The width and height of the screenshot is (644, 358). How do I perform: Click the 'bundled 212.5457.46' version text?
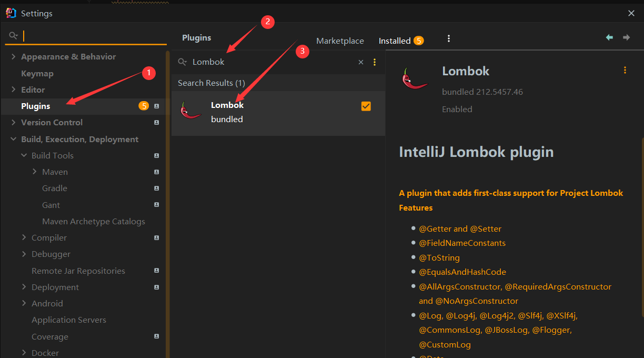[x=482, y=92]
